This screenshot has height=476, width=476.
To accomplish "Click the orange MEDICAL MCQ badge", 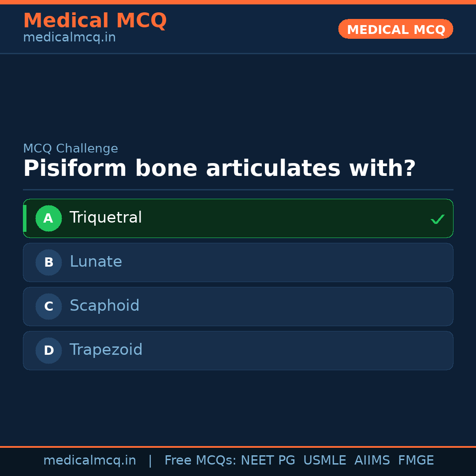I will [395, 29].
